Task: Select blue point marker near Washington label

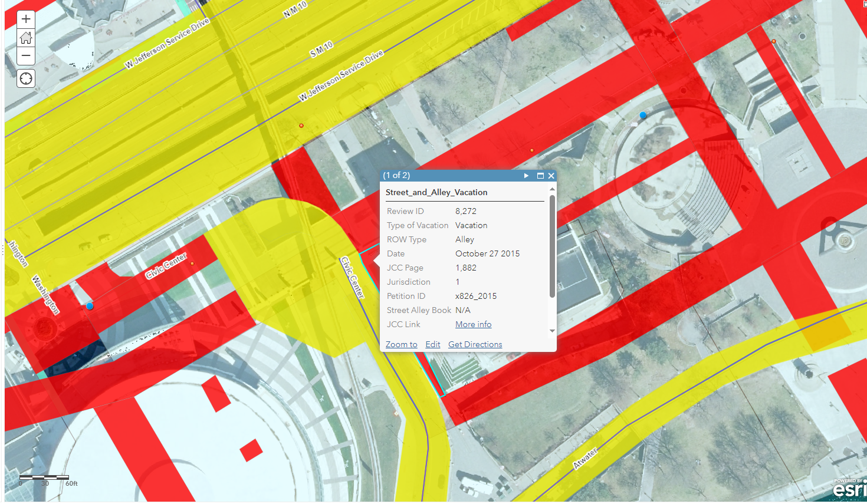Action: coord(90,306)
